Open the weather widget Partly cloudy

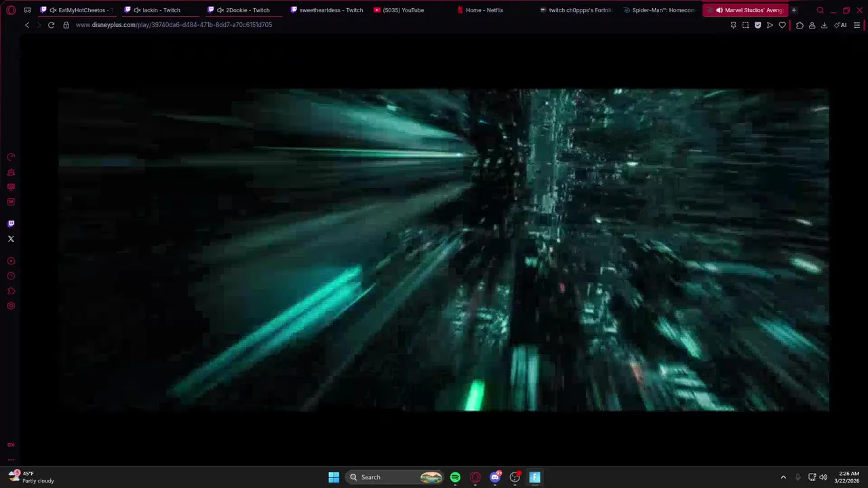pyautogui.click(x=31, y=477)
